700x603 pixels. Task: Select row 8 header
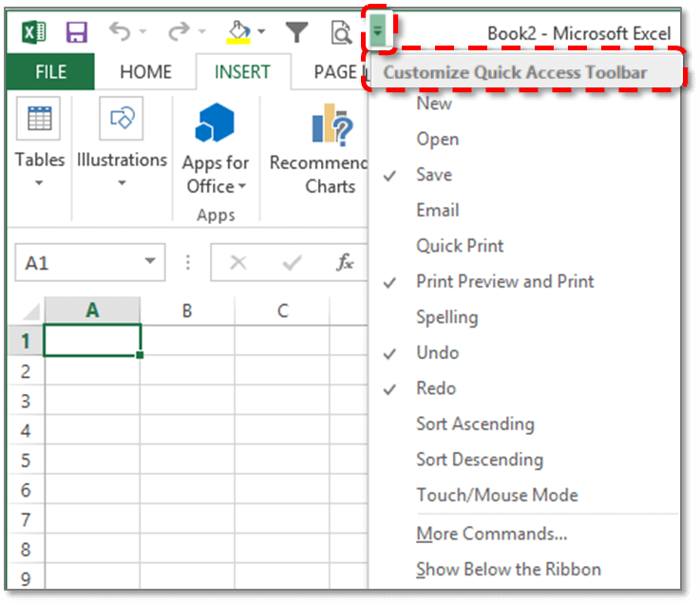[x=26, y=549]
